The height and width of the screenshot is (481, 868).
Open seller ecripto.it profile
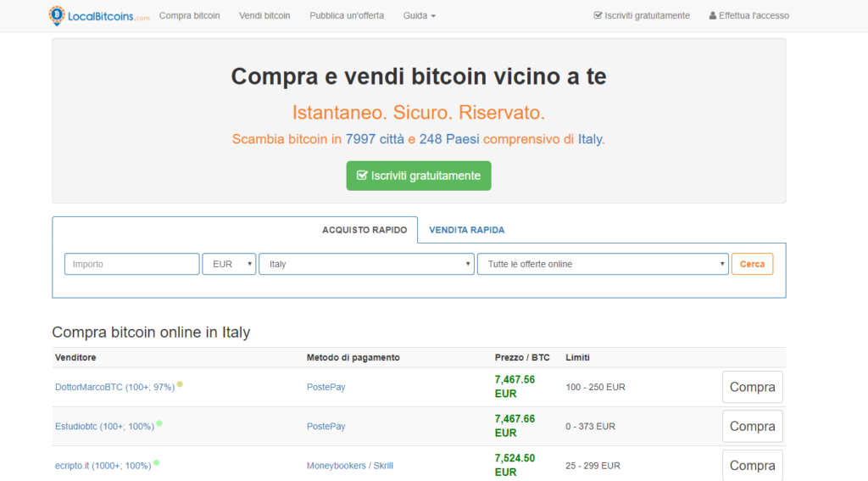point(103,466)
